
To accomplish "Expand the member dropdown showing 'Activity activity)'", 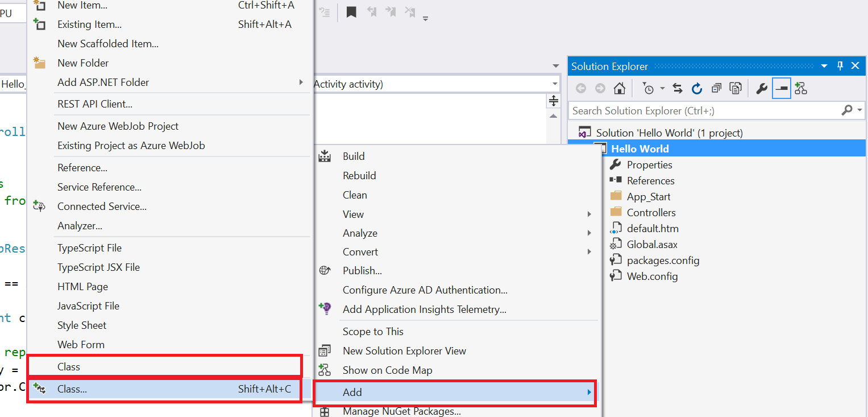I will pos(555,84).
